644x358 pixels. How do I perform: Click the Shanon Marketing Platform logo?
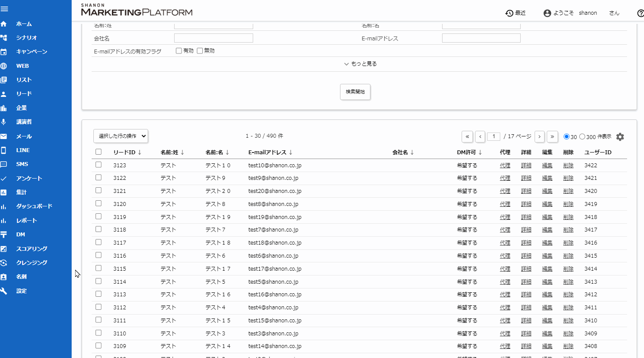[x=137, y=10]
